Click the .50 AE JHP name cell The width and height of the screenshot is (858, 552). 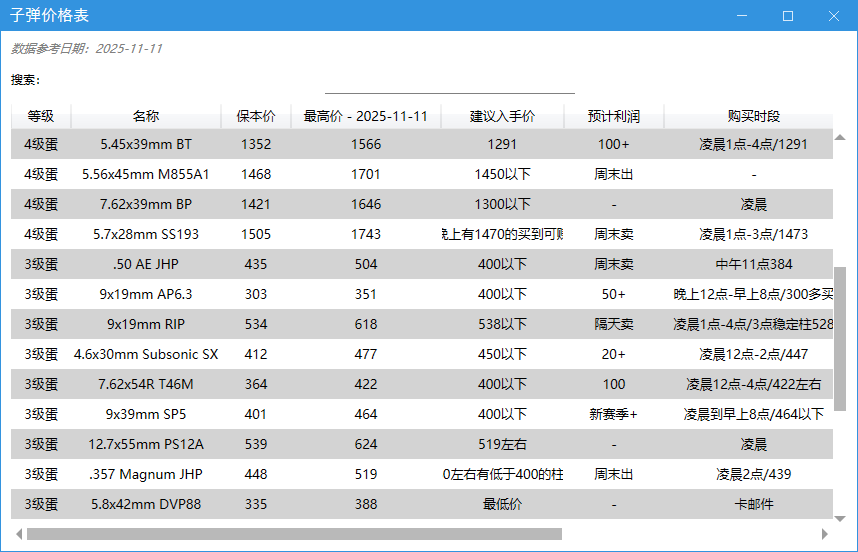[x=146, y=264]
